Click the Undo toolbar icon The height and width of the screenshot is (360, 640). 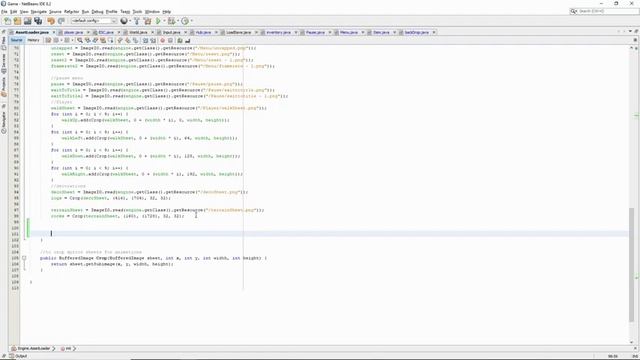[x=51, y=21]
